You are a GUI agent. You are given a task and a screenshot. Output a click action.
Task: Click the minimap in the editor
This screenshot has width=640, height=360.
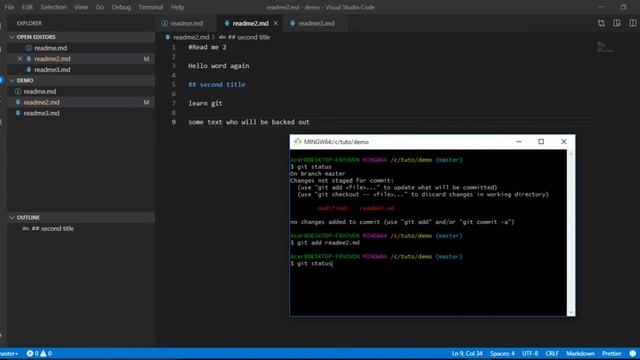tap(605, 47)
